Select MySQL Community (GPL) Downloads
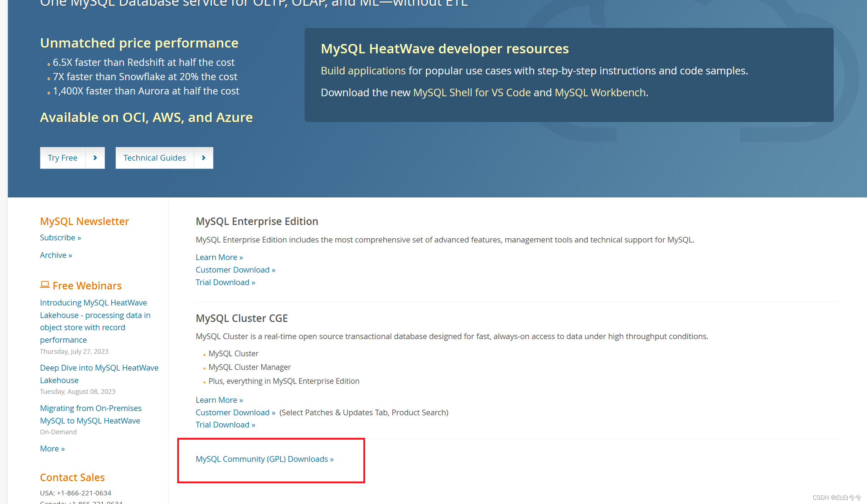 [x=265, y=459]
